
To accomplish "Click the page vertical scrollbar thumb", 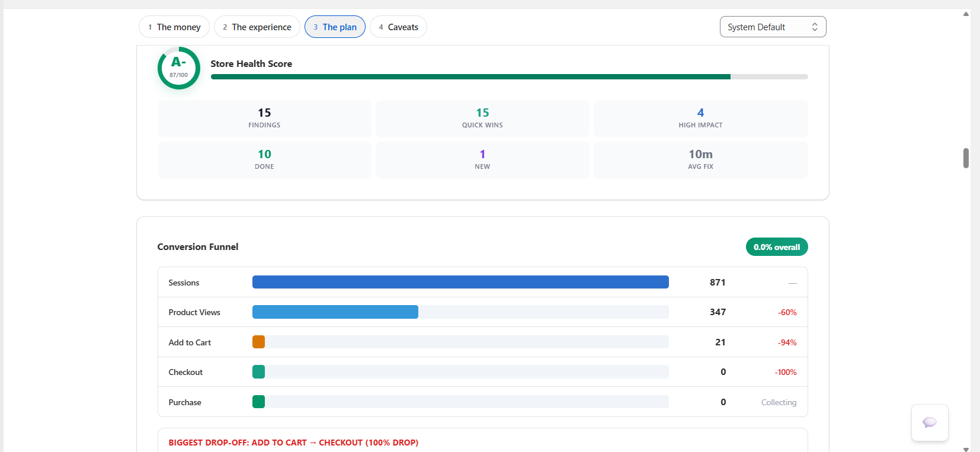I will (x=966, y=158).
